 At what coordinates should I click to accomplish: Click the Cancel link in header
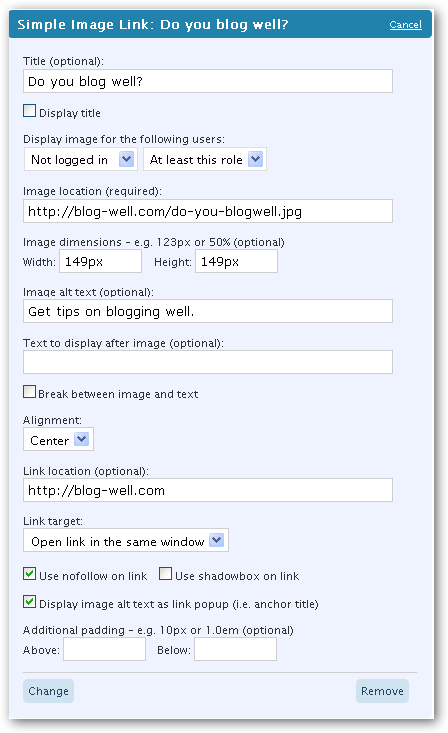pyautogui.click(x=405, y=25)
